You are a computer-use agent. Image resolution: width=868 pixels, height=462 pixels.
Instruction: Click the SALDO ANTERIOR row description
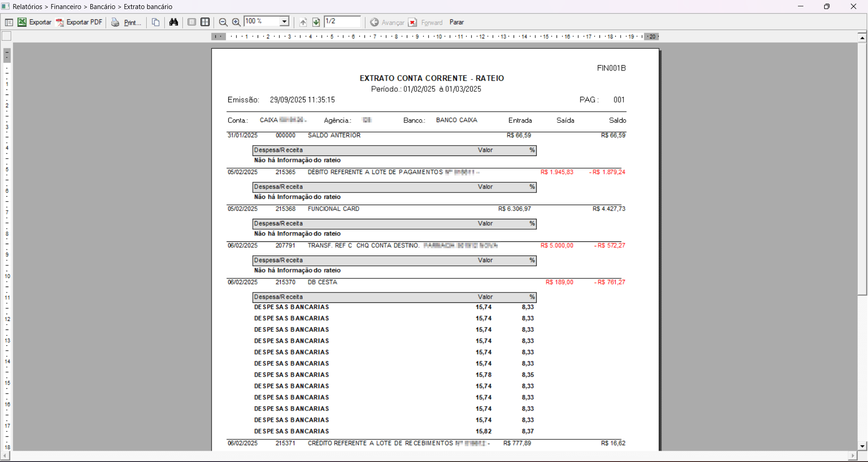pyautogui.click(x=334, y=136)
